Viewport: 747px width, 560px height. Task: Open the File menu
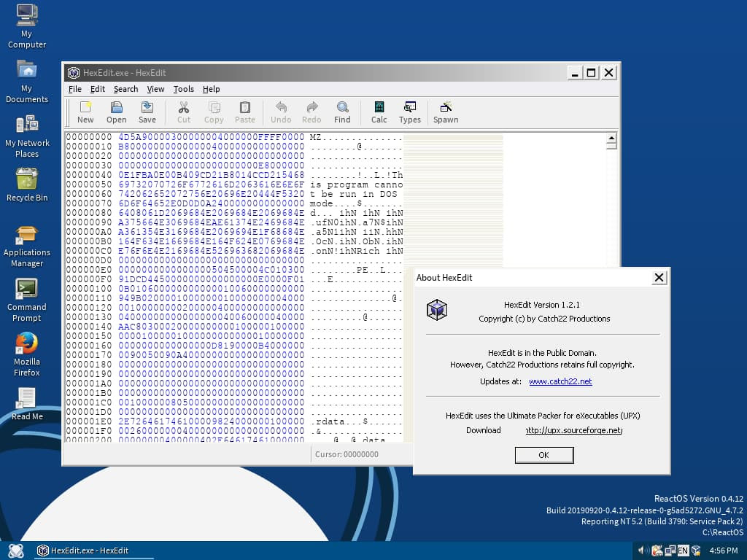(75, 89)
